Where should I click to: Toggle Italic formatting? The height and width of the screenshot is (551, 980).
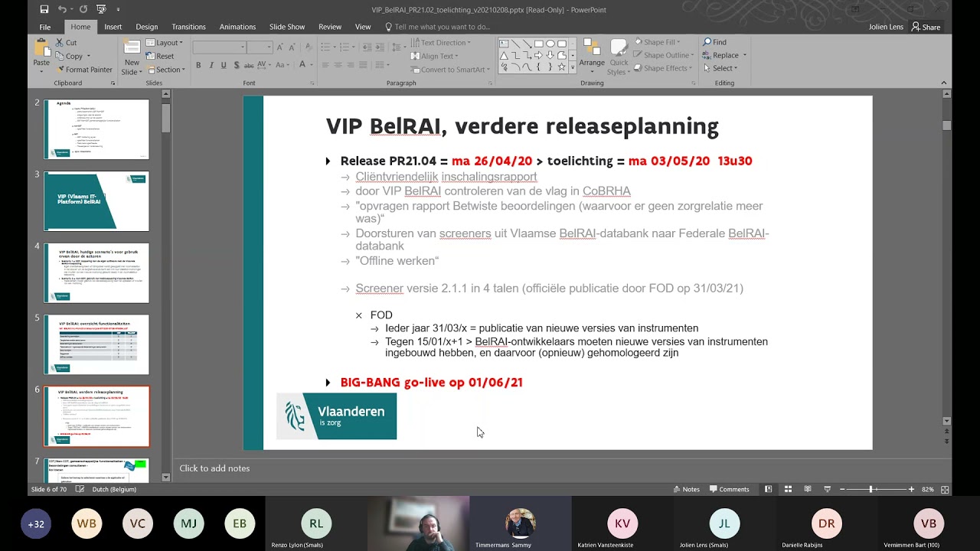[x=211, y=65]
